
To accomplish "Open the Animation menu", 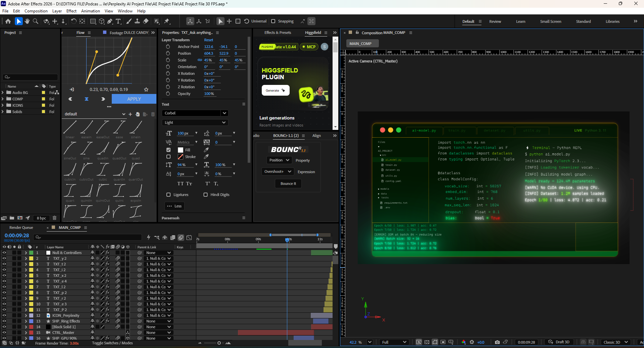I will pos(91,11).
